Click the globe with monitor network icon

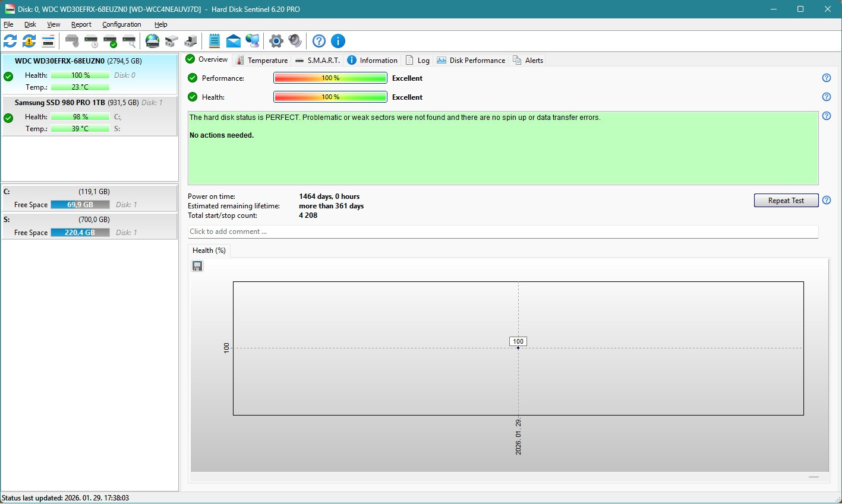[253, 41]
